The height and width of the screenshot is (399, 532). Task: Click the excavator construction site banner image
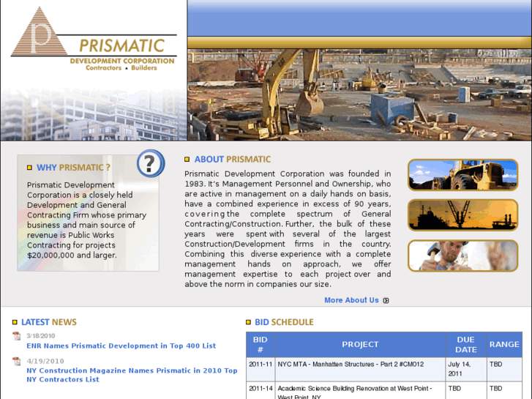[359, 94]
